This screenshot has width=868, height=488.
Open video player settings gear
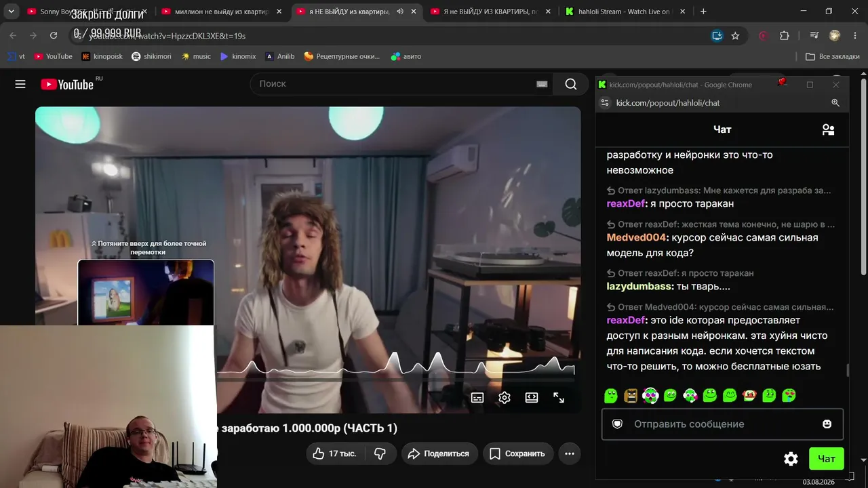tap(505, 398)
